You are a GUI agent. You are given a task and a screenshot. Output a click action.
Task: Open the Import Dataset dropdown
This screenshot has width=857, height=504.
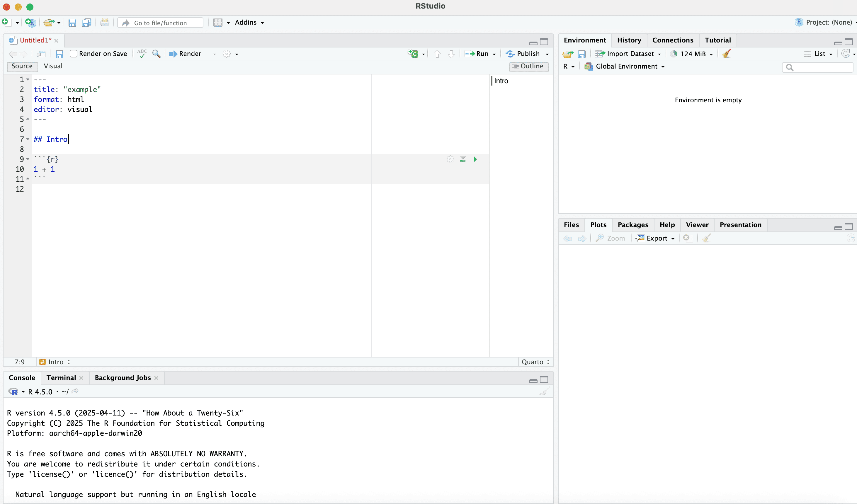(x=630, y=54)
